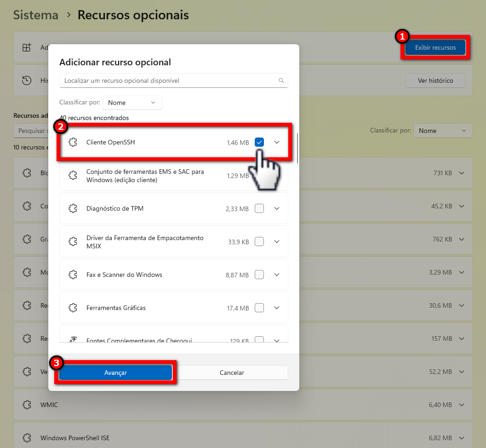Viewport: 486px width, 448px height.
Task: Check Driver da Ferramenta de Empacotamento MSIX
Action: click(259, 241)
